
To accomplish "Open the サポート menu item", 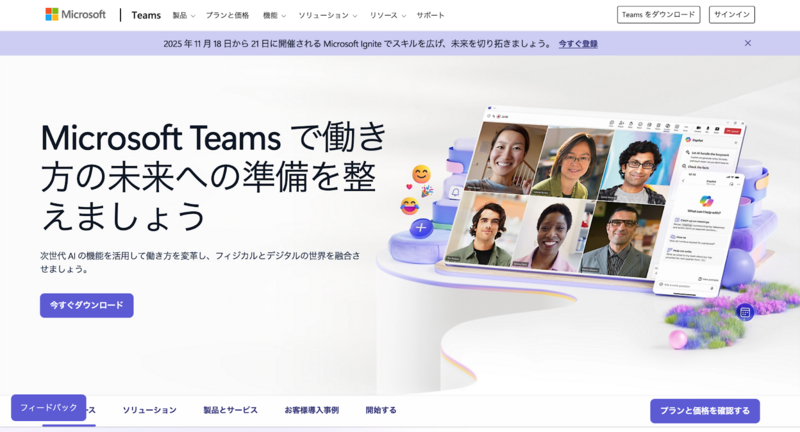I will click(x=430, y=15).
